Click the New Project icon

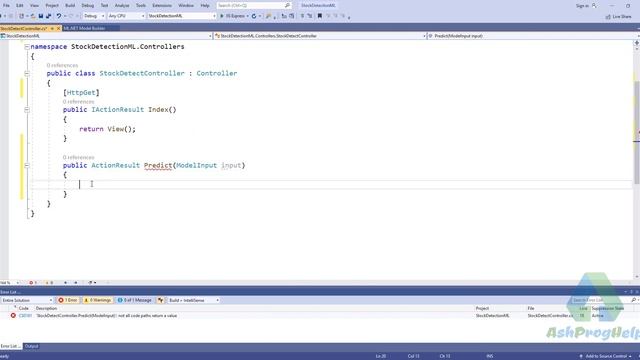click(x=22, y=16)
